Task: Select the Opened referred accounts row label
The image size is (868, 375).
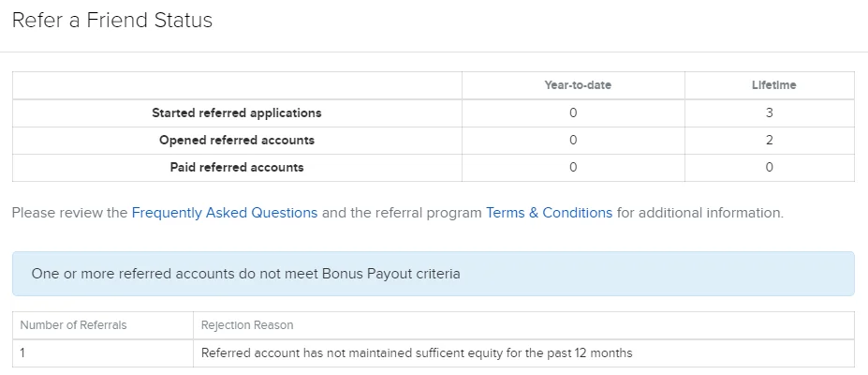Action: click(x=237, y=141)
